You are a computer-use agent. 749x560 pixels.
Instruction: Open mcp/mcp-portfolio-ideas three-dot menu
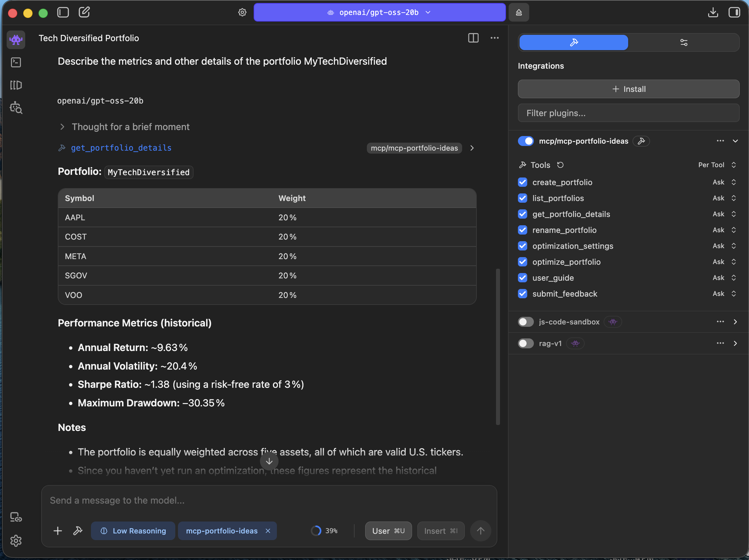pyautogui.click(x=720, y=141)
